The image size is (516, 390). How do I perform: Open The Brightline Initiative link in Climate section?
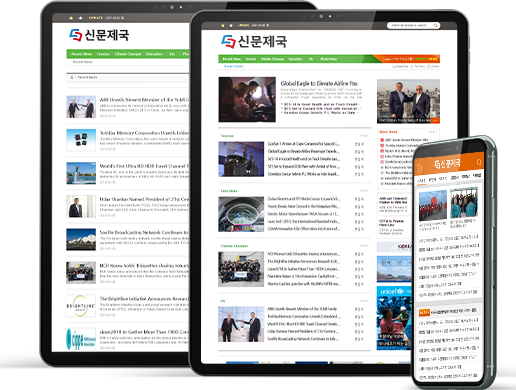point(303,262)
